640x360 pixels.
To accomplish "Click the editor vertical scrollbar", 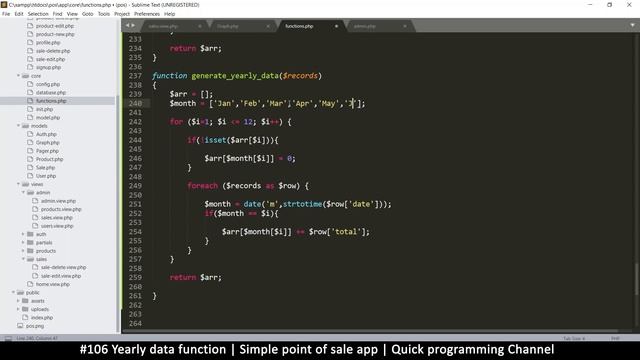I will click(x=636, y=279).
